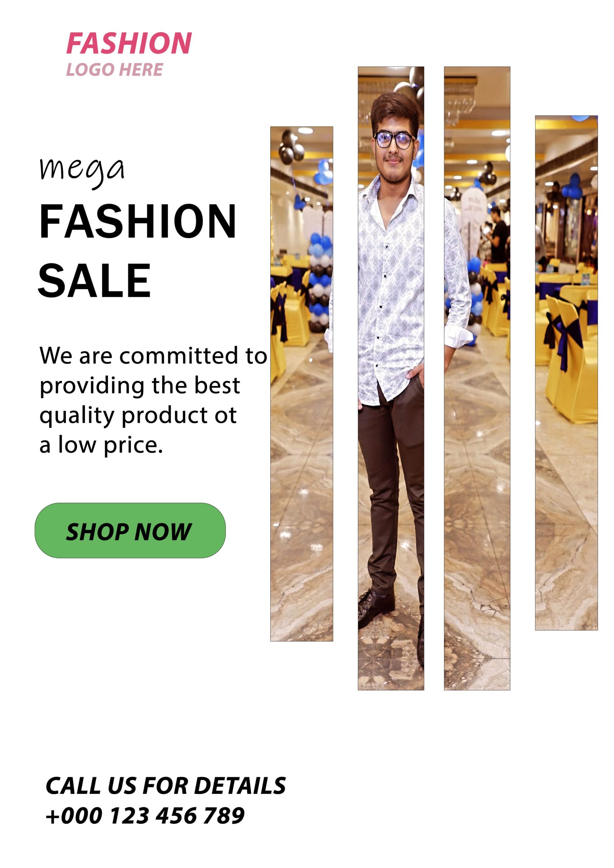The height and width of the screenshot is (868, 614).
Task: Click the 'a low price.' text line
Action: [101, 445]
